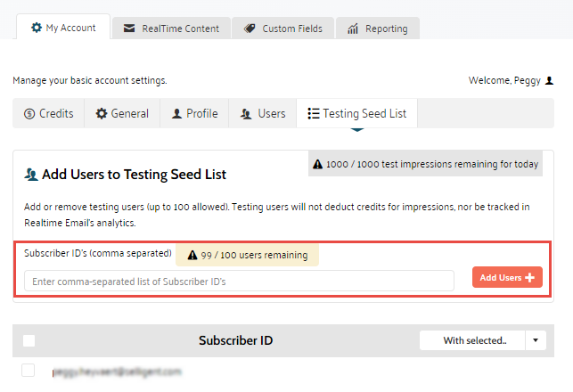Click the 1000 / 1000 test impressions notice
Image resolution: width=573 pixels, height=392 pixels.
tap(424, 165)
